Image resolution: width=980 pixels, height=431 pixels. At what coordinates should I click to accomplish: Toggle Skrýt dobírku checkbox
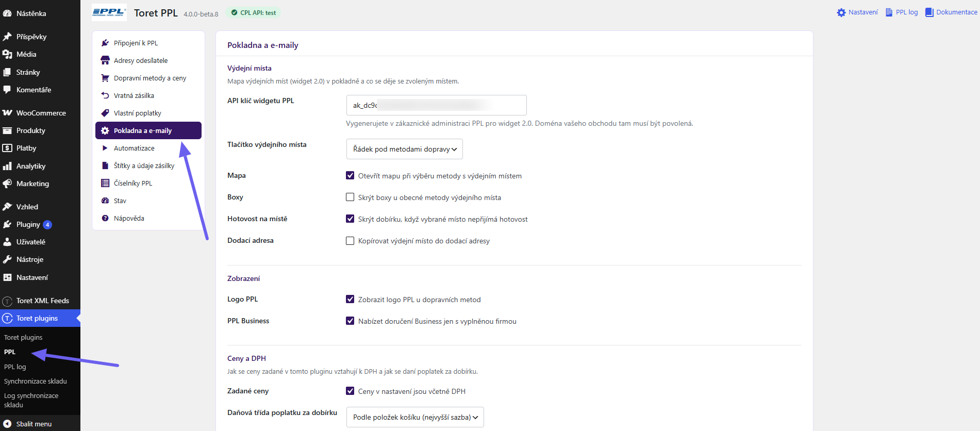point(350,219)
